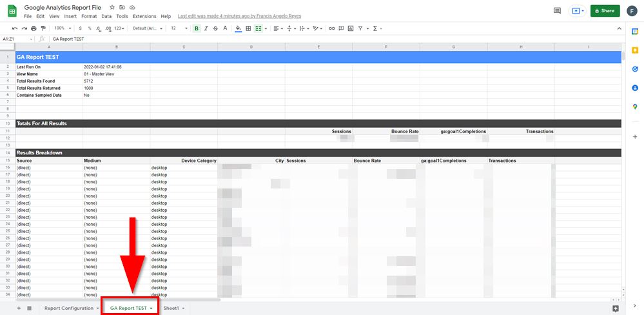The height and width of the screenshot is (315, 644).
Task: Open vertical align dropdown
Action: (291, 28)
